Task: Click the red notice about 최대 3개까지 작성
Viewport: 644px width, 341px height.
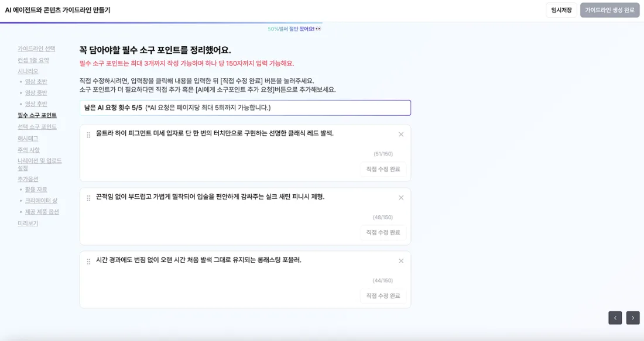Action: pos(187,63)
